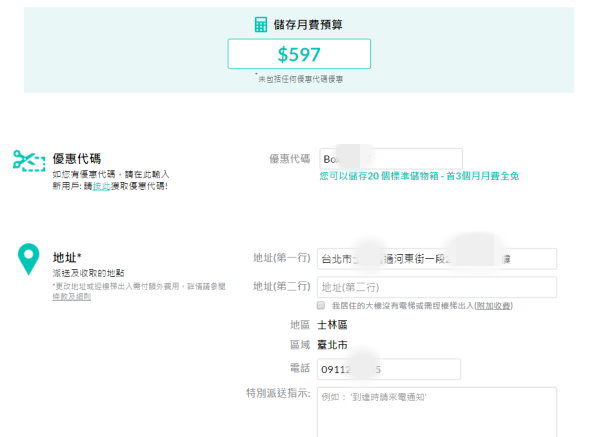The width and height of the screenshot is (600, 437).
Task: Click the 電話 number field
Action: tap(389, 369)
